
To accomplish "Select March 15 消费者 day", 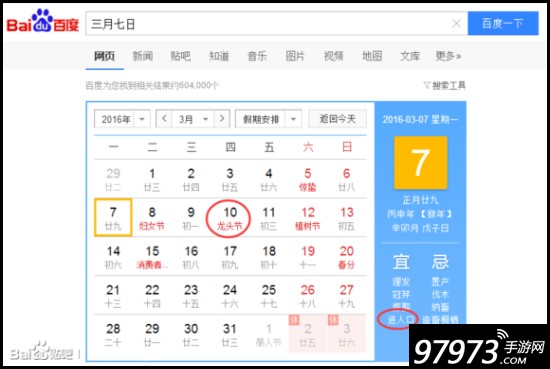I will (x=152, y=257).
